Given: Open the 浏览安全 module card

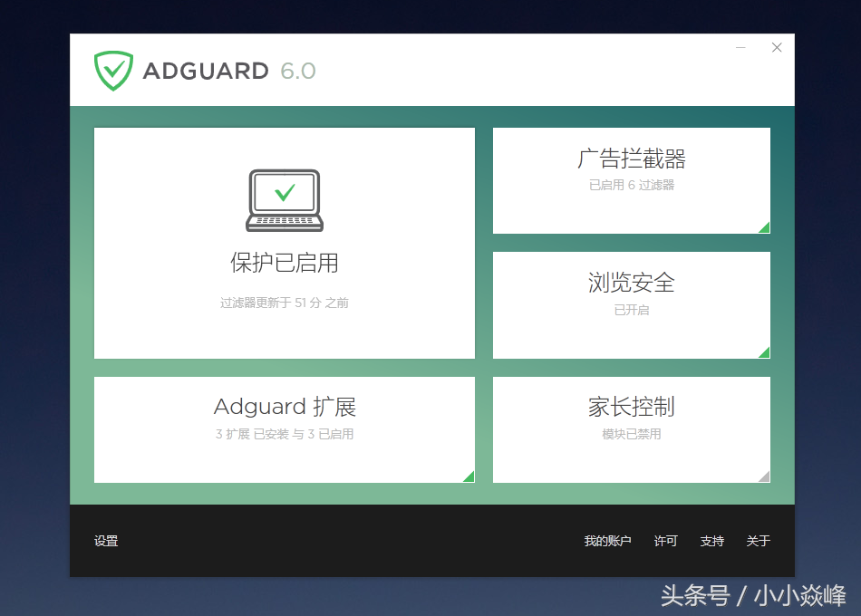Looking at the screenshot, I should pyautogui.click(x=632, y=305).
